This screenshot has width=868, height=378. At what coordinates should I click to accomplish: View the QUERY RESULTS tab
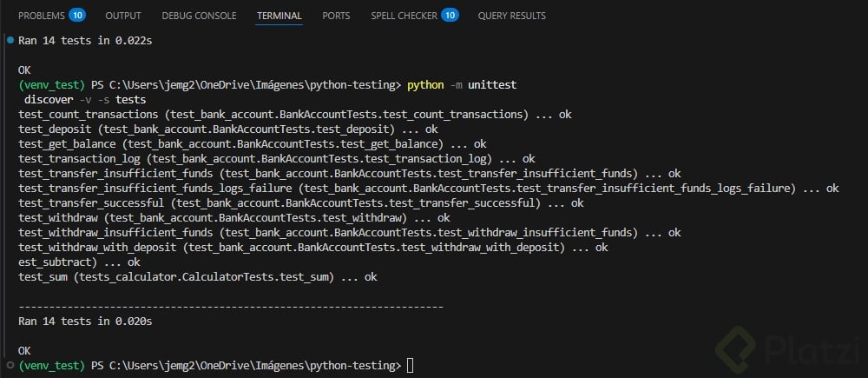coord(512,16)
